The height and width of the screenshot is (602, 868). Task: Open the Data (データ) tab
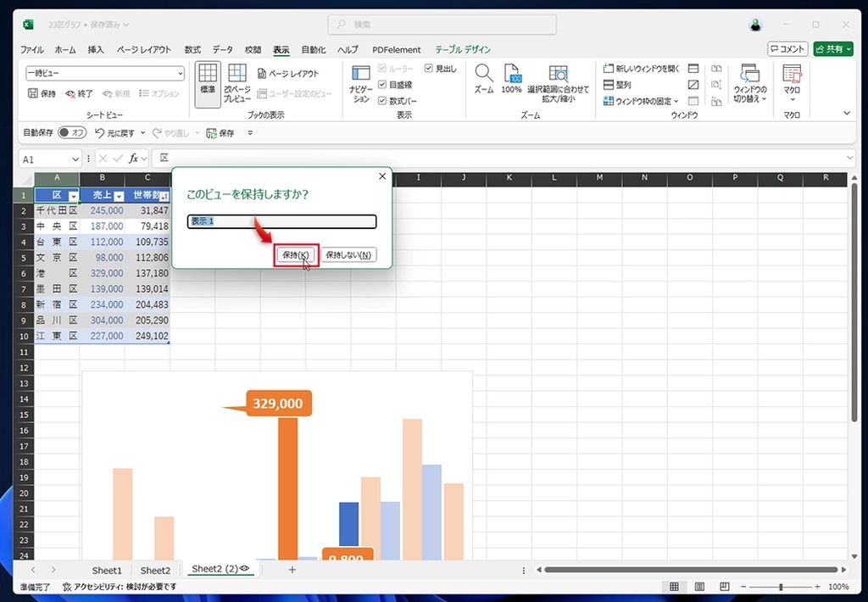pos(223,49)
